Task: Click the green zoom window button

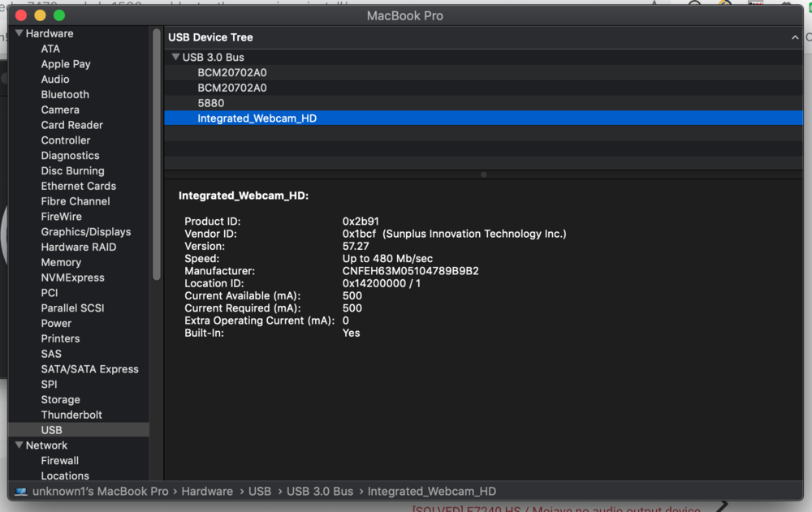Action: click(59, 15)
